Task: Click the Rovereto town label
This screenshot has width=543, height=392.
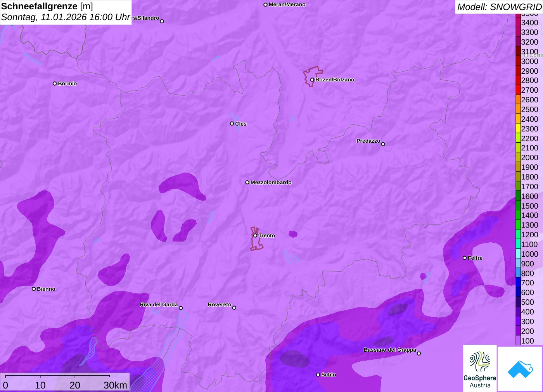Action: [x=220, y=305]
